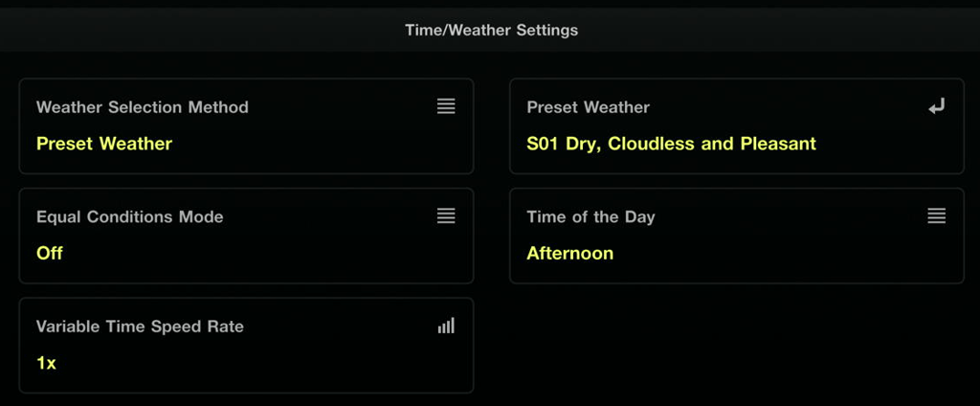
Task: Click the list icon for Time of the Day
Action: point(936,215)
